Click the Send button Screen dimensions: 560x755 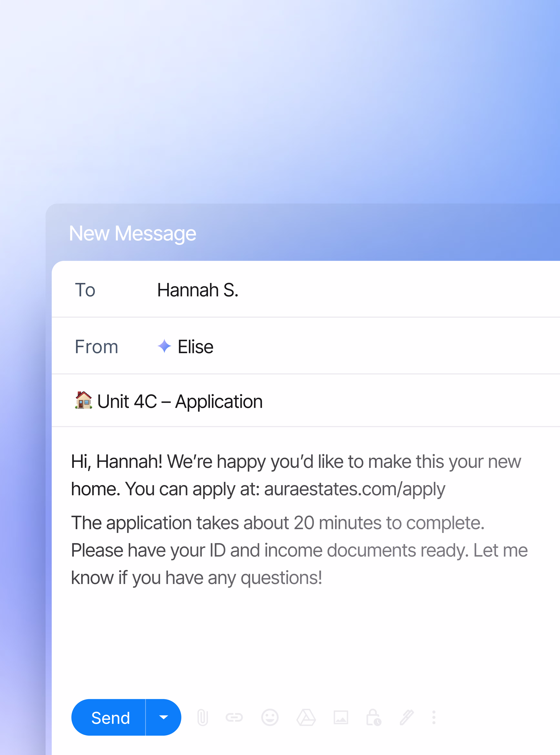pos(108,717)
